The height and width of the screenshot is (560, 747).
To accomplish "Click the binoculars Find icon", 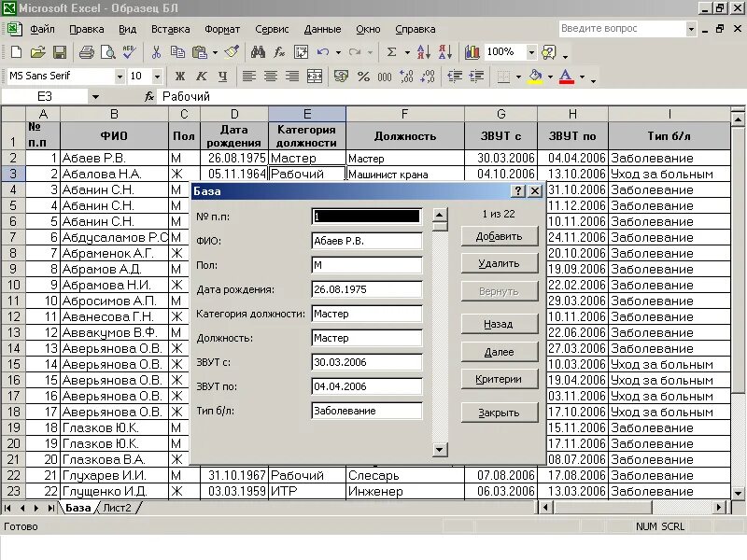I will [x=258, y=52].
